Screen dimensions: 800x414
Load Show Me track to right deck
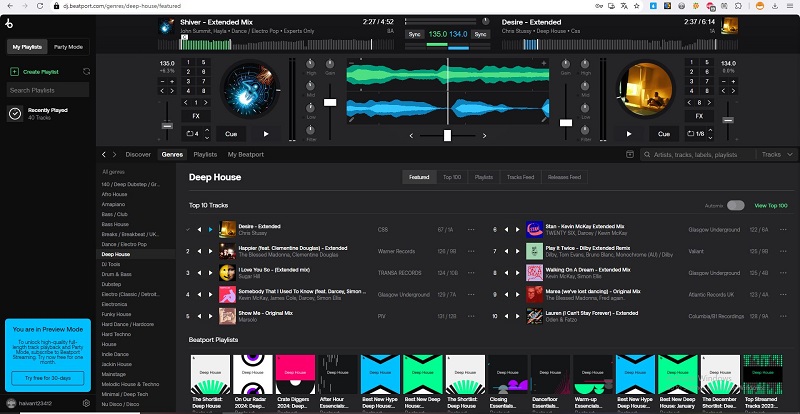pyautogui.click(x=211, y=316)
